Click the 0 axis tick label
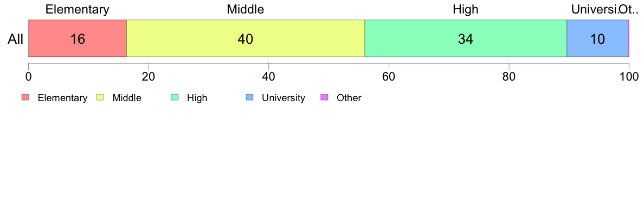Screen dimensions: 644x199 coord(28,76)
